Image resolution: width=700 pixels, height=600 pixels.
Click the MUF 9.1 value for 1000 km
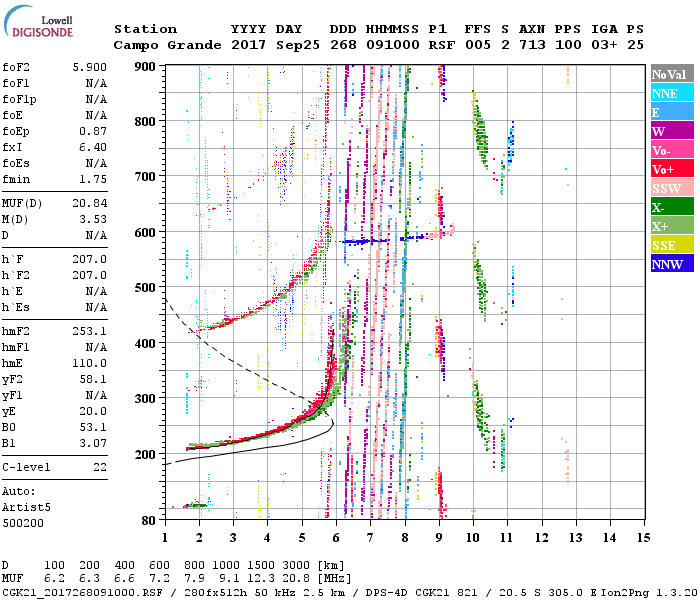(x=229, y=579)
